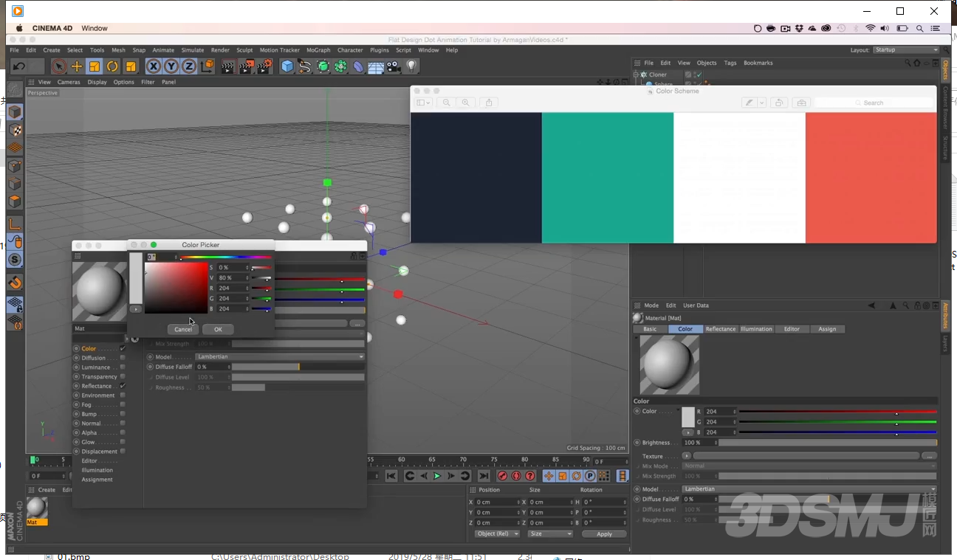Toggle the Color channel checkbox
The width and height of the screenshot is (957, 560).
click(123, 348)
